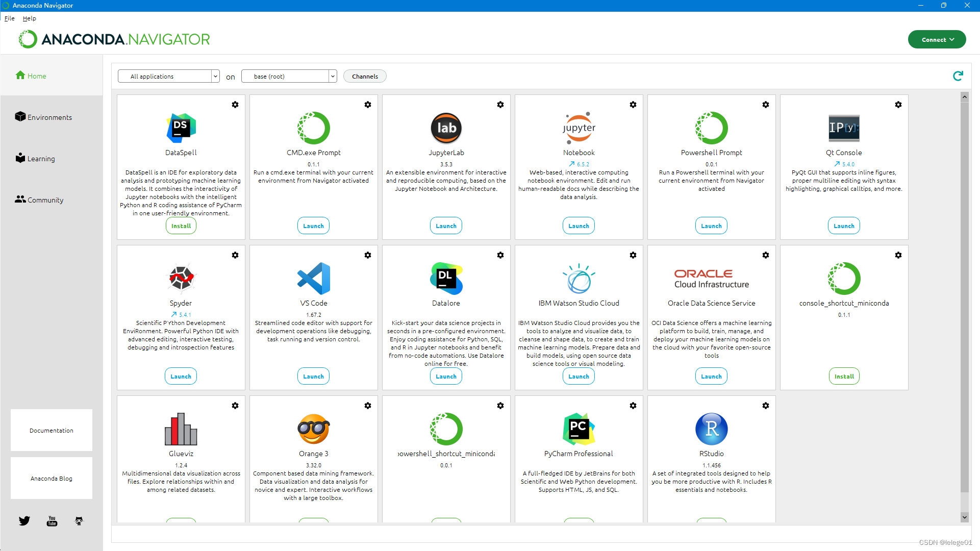Image resolution: width=980 pixels, height=551 pixels.
Task: Click the scrollbar down arrow
Action: point(964,517)
